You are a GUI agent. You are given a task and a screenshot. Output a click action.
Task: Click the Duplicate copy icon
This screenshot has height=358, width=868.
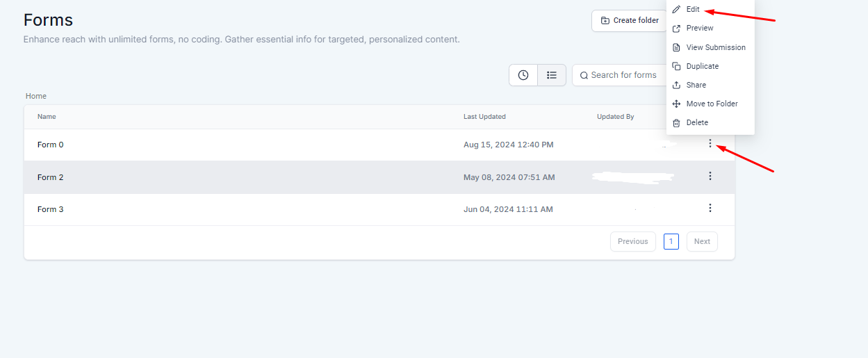676,66
